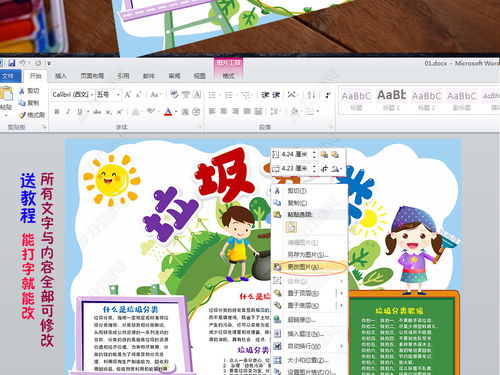The width and height of the screenshot is (500, 375).
Task: Toggle Subscript formatting
Action: (109, 112)
